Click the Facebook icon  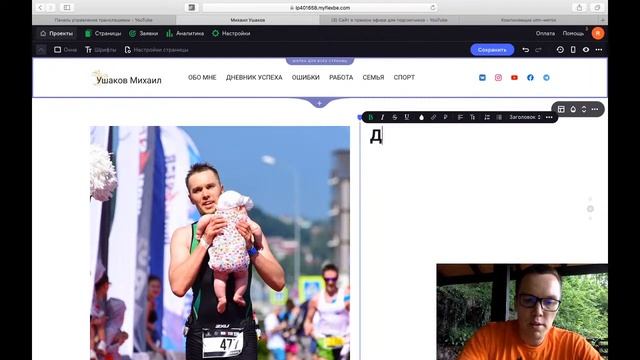530,78
